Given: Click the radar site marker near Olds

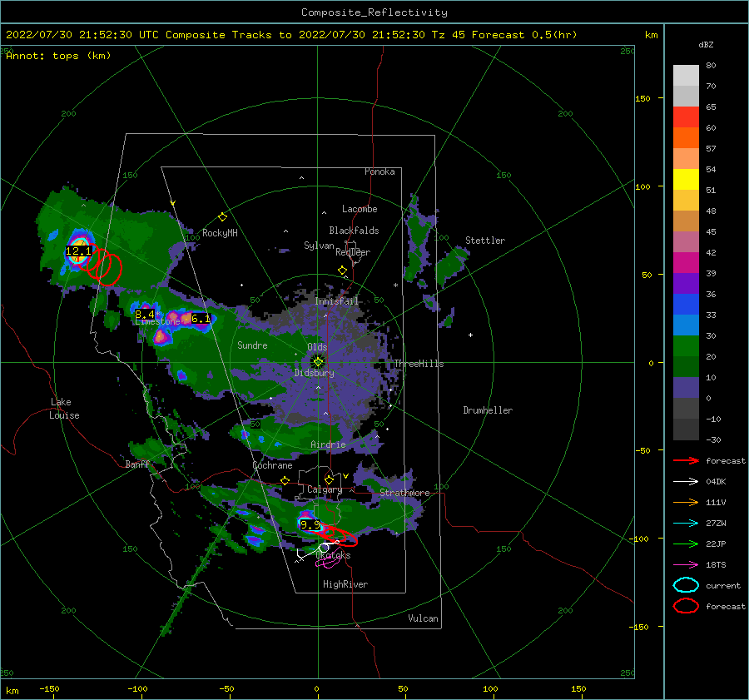Looking at the screenshot, I should [x=318, y=362].
